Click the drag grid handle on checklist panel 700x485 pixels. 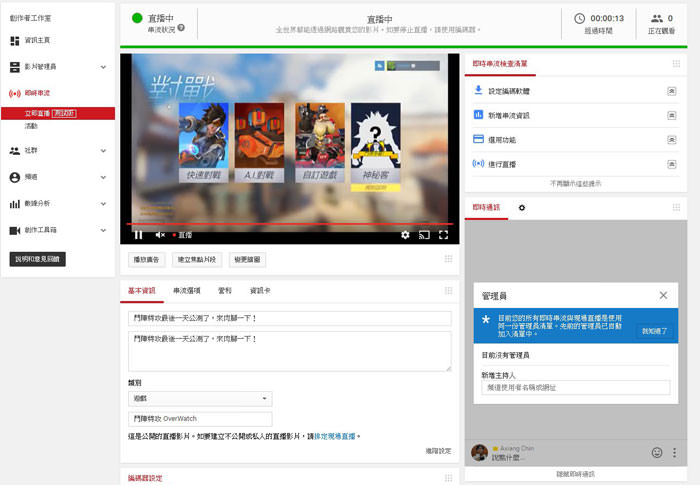pyautogui.click(x=676, y=64)
